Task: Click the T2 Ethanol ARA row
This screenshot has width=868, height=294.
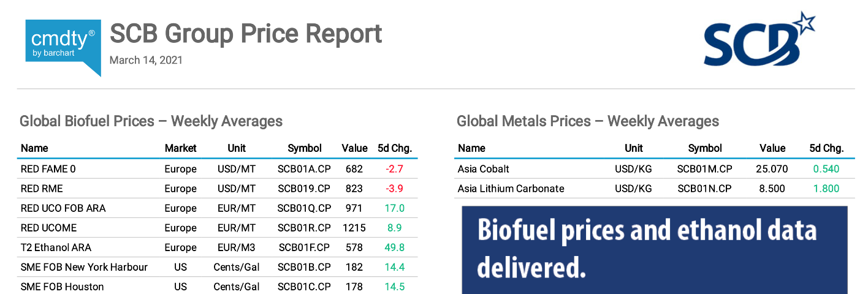Action: click(x=56, y=247)
